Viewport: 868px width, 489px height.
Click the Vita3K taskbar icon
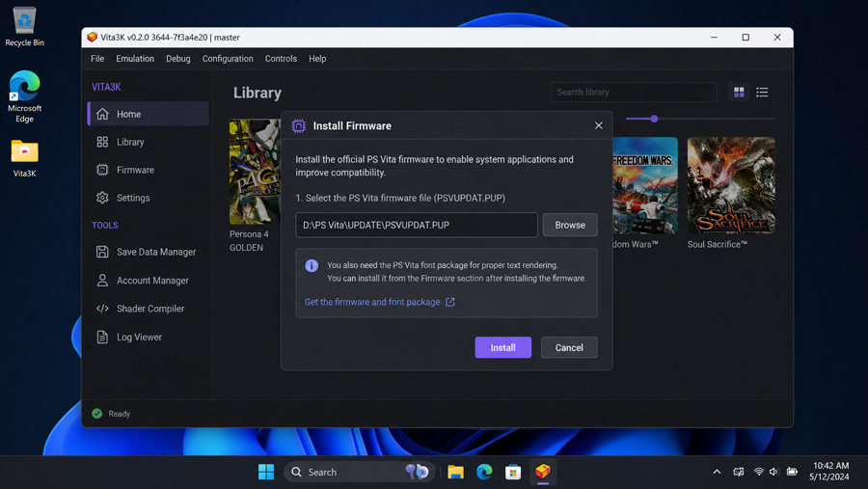[x=542, y=472]
